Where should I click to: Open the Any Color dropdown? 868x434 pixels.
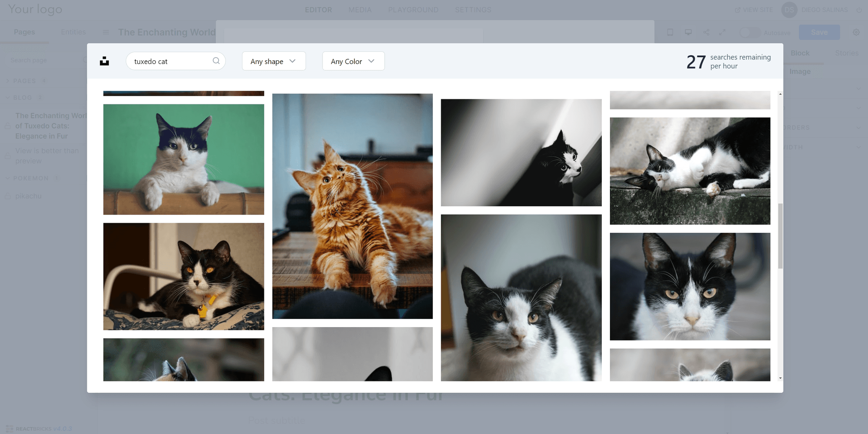pyautogui.click(x=353, y=61)
